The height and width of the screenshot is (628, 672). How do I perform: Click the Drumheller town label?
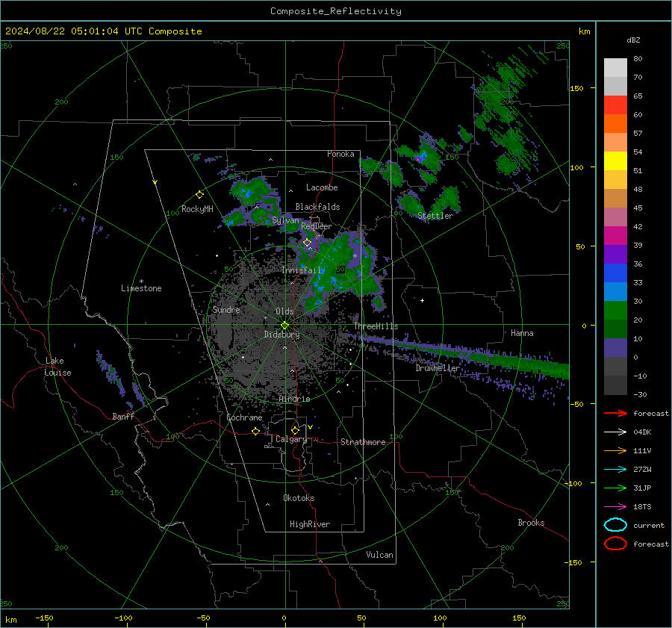[438, 368]
